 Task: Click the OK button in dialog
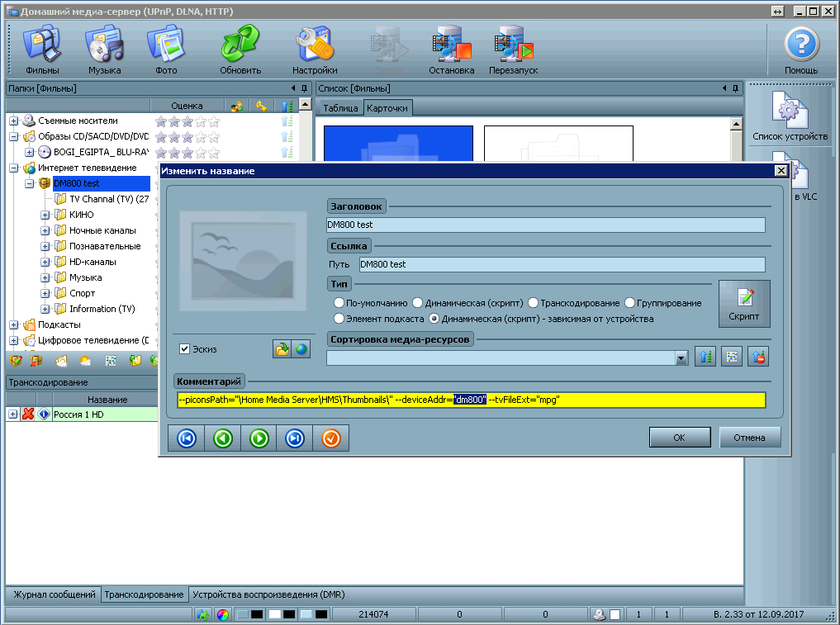pos(679,438)
